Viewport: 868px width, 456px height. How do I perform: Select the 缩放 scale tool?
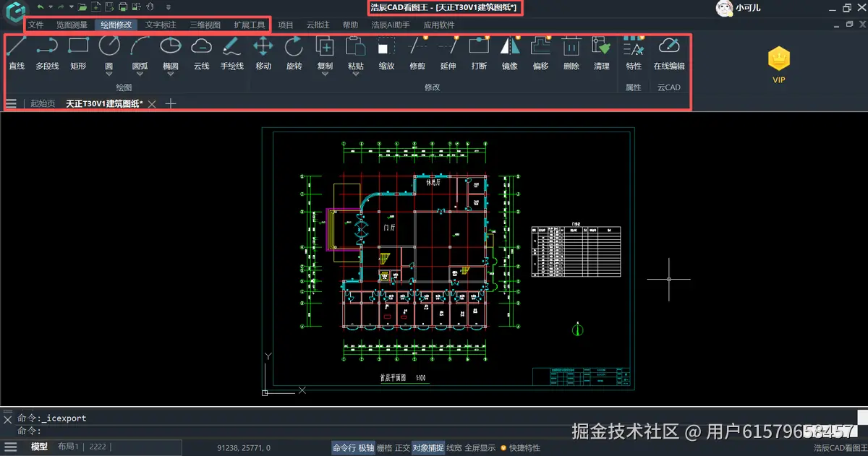(386, 53)
